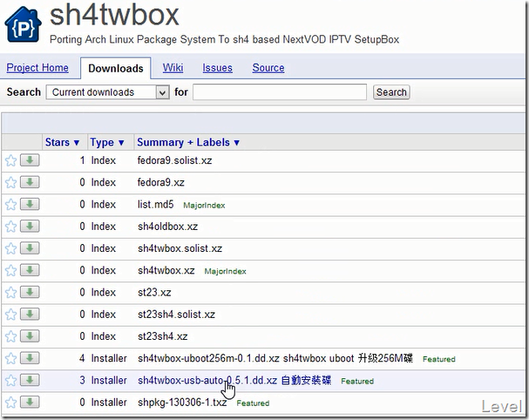The height and width of the screenshot is (420, 529).
Task: Download sh4twbox.solist.xz with green arrow
Action: point(30,248)
